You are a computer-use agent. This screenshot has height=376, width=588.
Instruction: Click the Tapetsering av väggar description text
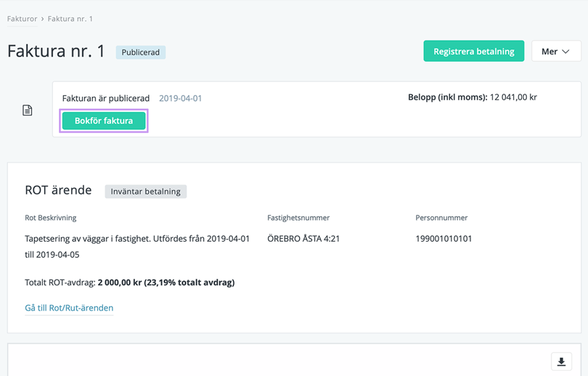pos(136,238)
